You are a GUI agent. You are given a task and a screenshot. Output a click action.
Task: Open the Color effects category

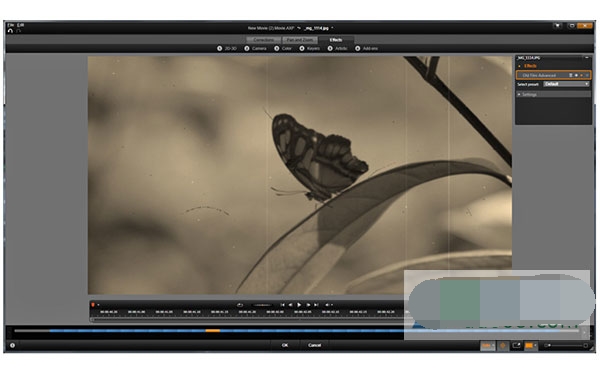coord(283,49)
